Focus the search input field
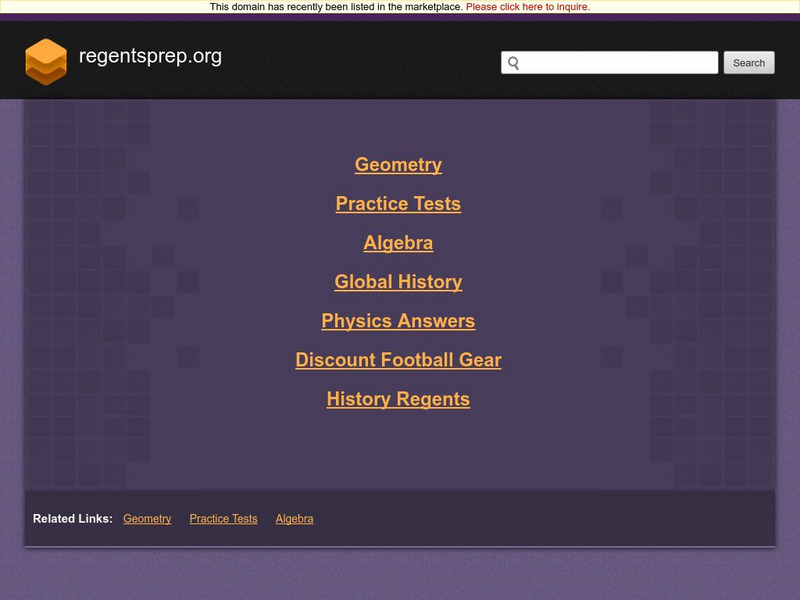 coord(609,62)
